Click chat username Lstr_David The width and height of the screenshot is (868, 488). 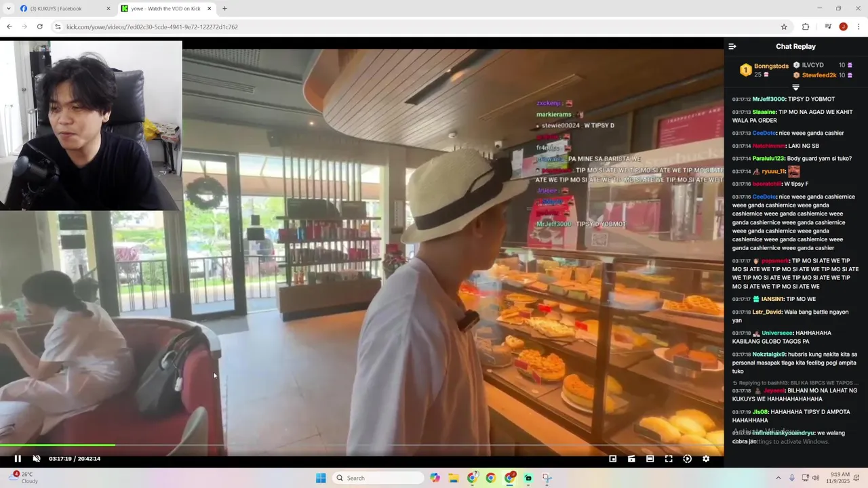point(767,312)
